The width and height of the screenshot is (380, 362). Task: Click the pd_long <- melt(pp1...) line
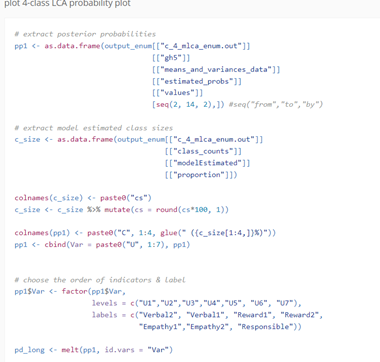94,350
